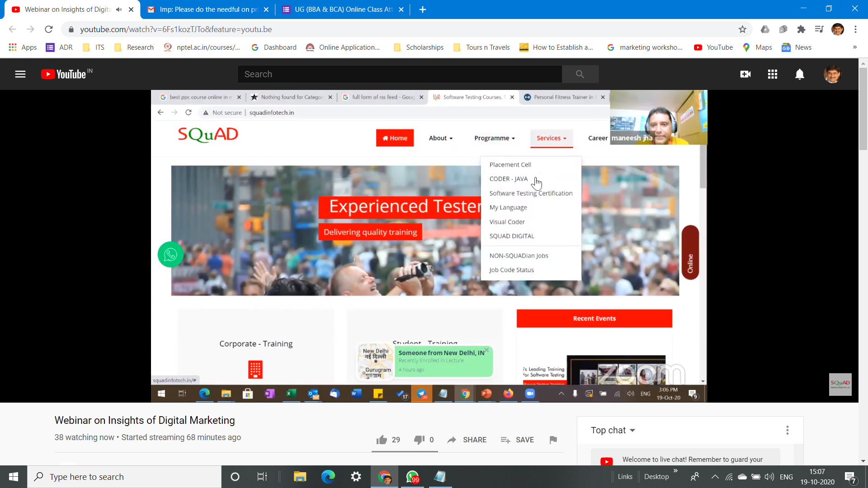Open the ADR bookmarks folder
The height and width of the screenshot is (488, 868).
point(59,47)
